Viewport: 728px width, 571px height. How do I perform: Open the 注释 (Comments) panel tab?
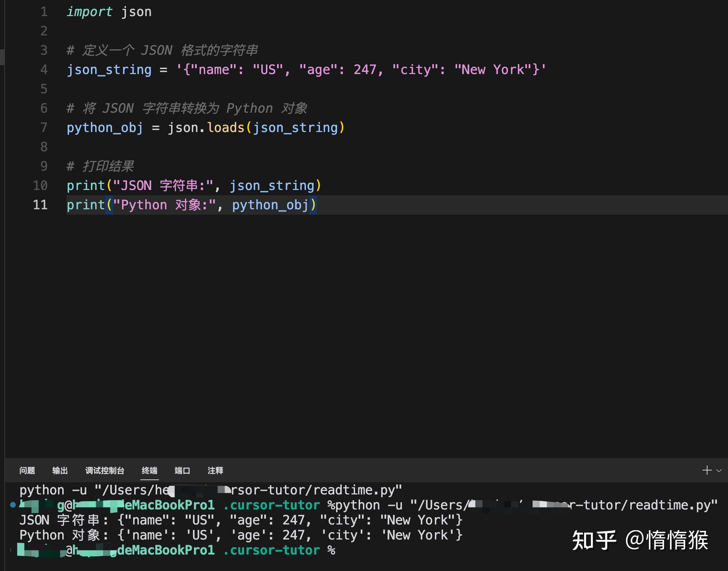tap(215, 471)
